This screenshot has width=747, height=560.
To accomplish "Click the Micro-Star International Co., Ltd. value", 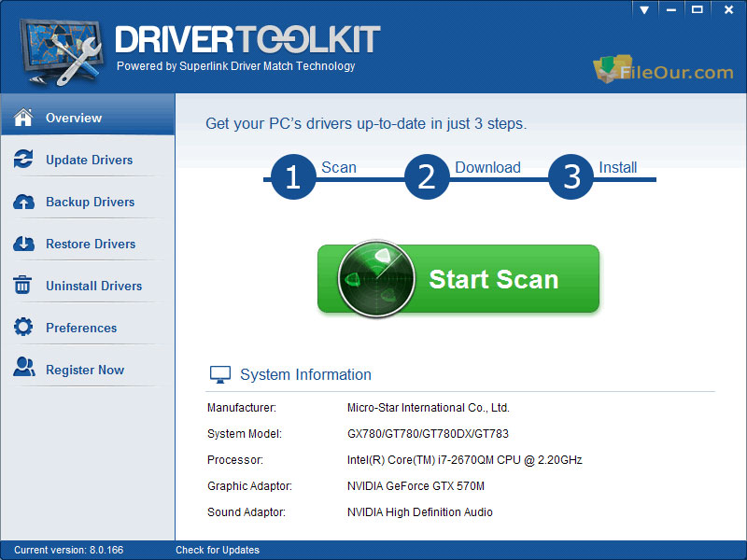I will tap(429, 408).
